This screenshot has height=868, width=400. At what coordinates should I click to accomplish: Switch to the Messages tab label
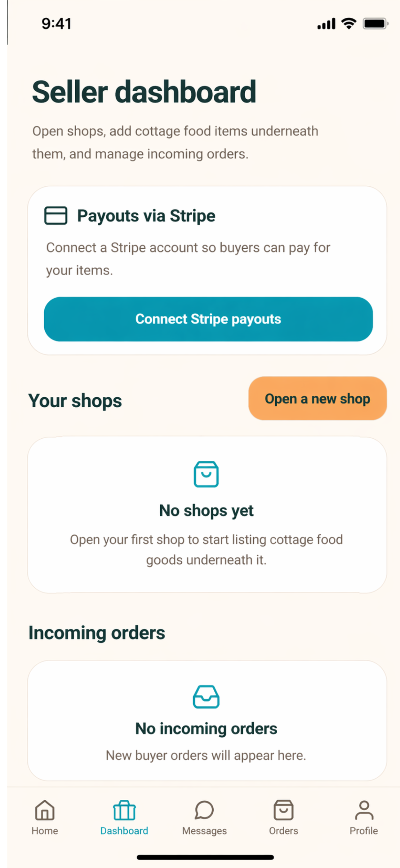point(204,831)
